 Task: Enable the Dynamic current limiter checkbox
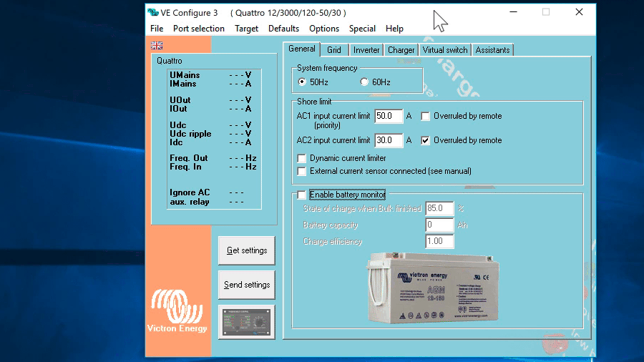click(302, 158)
